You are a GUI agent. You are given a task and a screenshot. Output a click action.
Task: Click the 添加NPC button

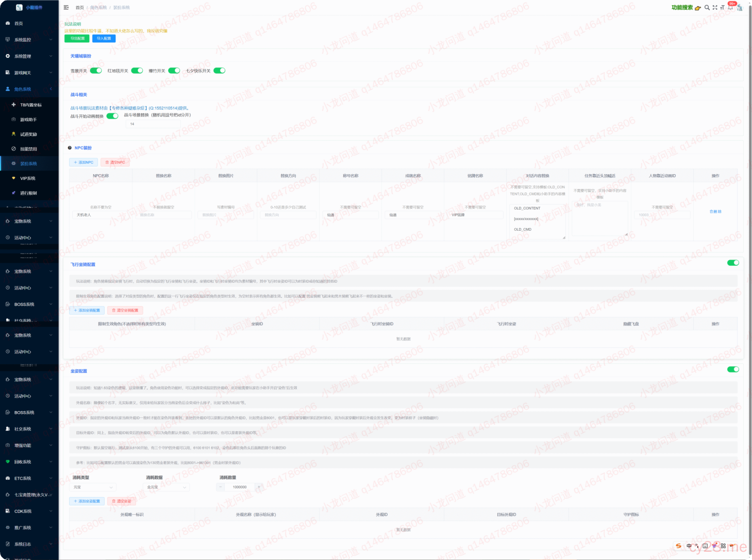tap(83, 162)
